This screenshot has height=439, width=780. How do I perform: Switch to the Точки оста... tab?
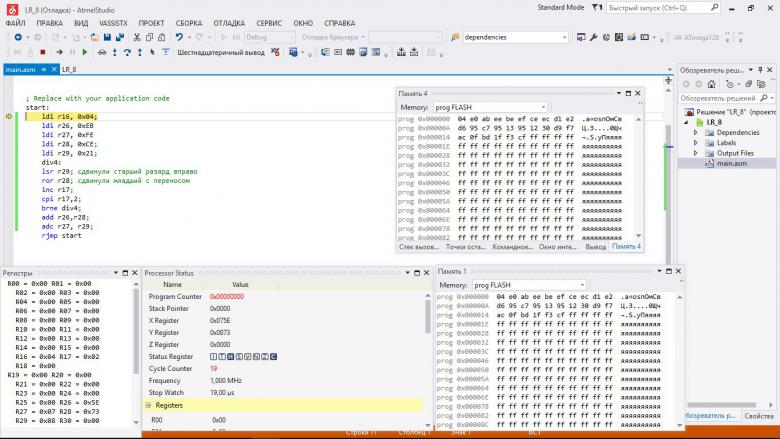coord(466,247)
